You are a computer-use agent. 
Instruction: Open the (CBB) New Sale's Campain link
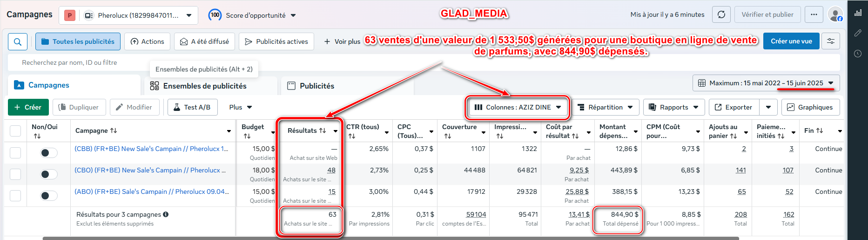pos(151,149)
